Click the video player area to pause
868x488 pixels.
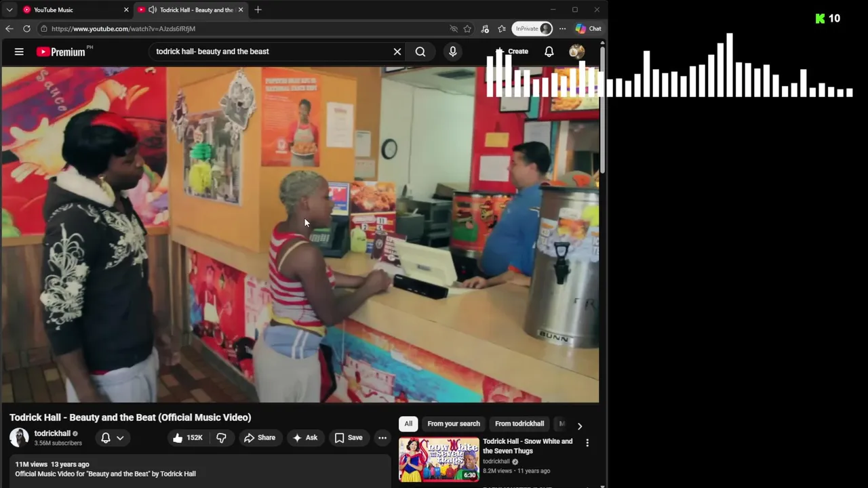point(300,235)
